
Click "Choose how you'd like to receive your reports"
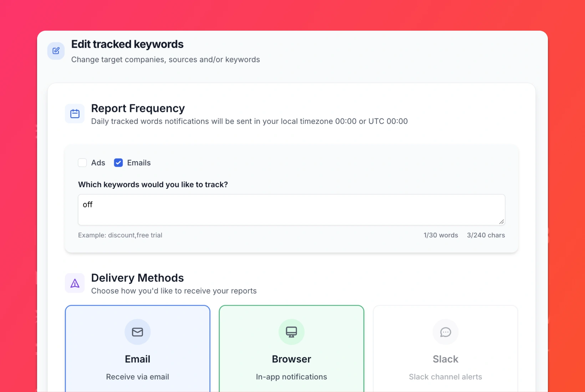pyautogui.click(x=174, y=291)
